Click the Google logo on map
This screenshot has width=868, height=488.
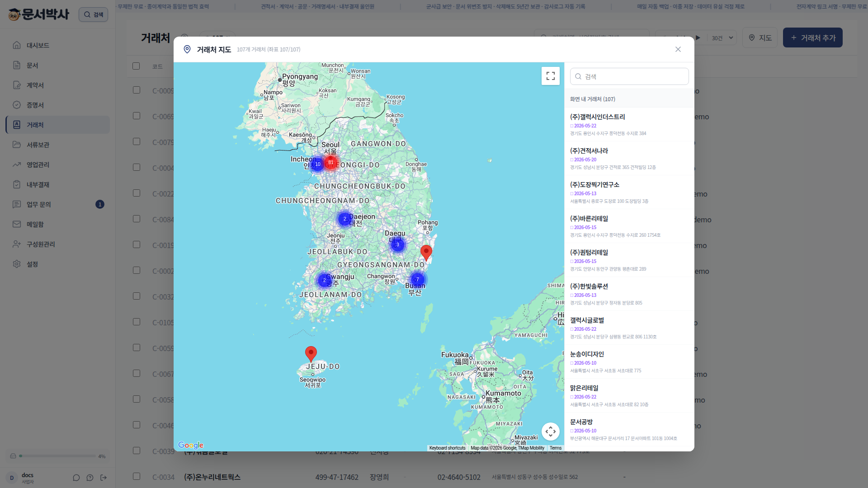tap(191, 445)
